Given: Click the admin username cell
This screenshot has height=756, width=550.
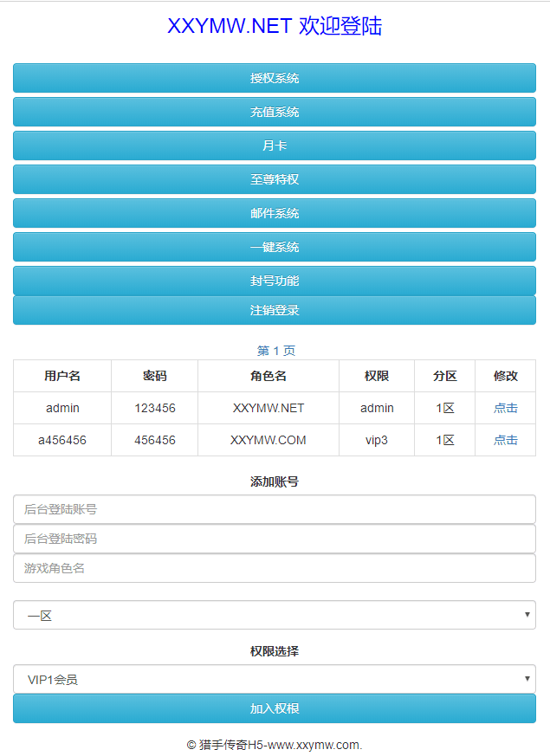Looking at the screenshot, I should tap(62, 408).
